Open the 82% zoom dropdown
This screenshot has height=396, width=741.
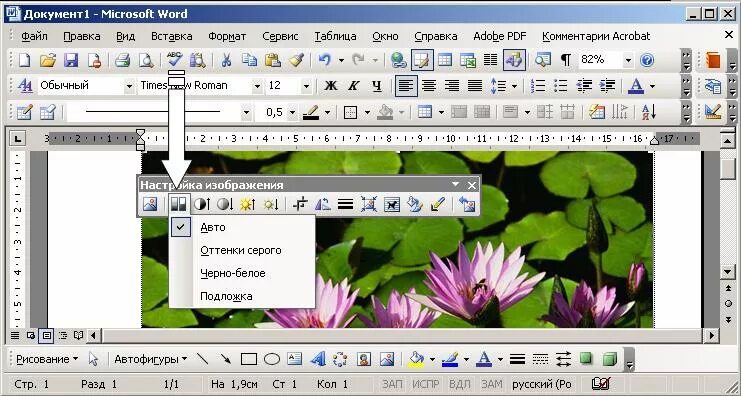(628, 60)
